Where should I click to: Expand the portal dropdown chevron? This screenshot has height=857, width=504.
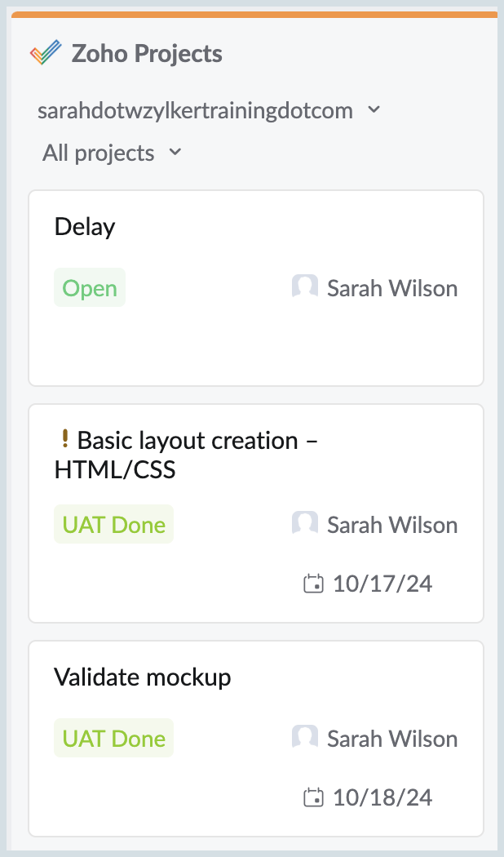click(x=374, y=109)
